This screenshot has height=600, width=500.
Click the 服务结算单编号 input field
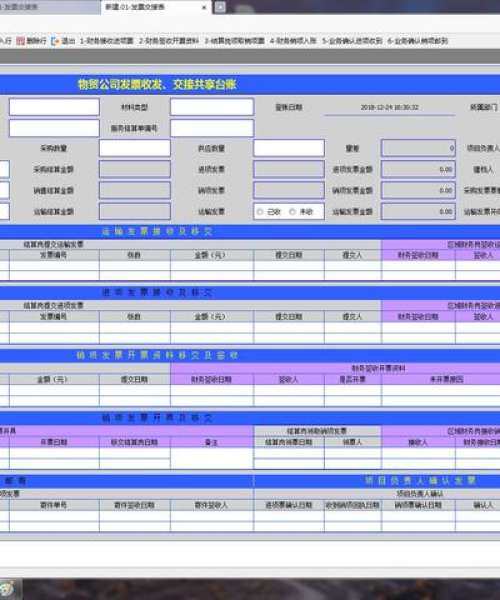click(x=212, y=128)
